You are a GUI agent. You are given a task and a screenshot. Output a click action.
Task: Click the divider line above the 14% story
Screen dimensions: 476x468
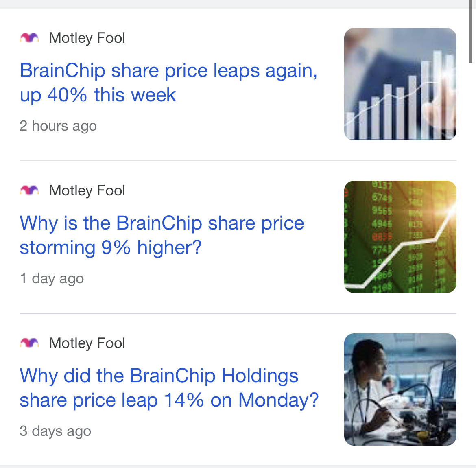click(238, 313)
